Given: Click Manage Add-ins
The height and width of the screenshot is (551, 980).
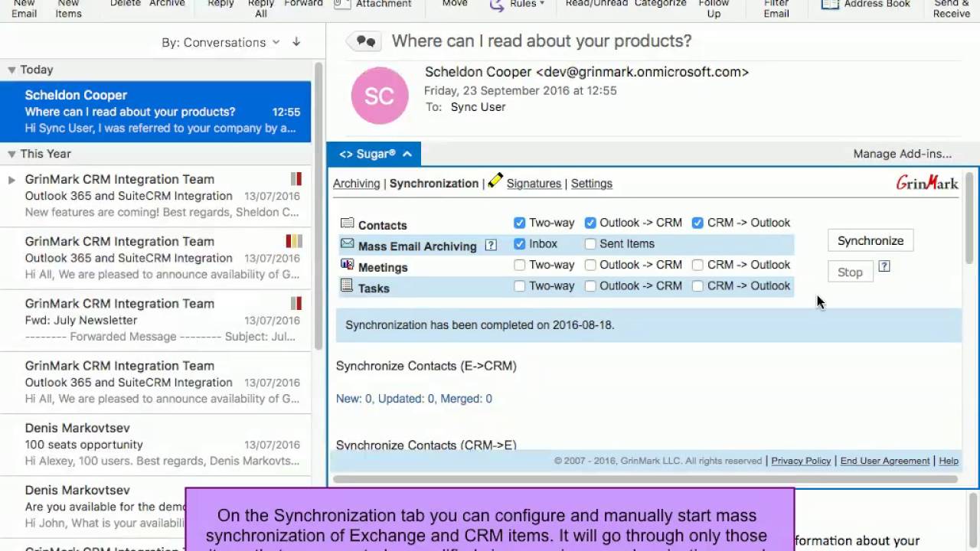Looking at the screenshot, I should pyautogui.click(x=903, y=154).
